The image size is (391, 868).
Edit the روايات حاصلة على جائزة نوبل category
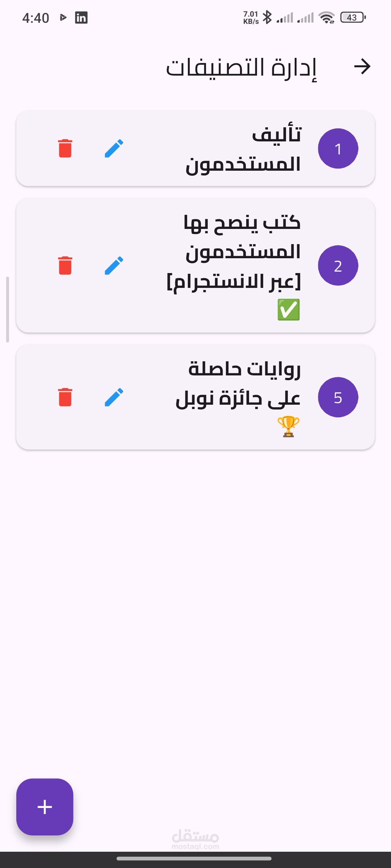point(114,397)
